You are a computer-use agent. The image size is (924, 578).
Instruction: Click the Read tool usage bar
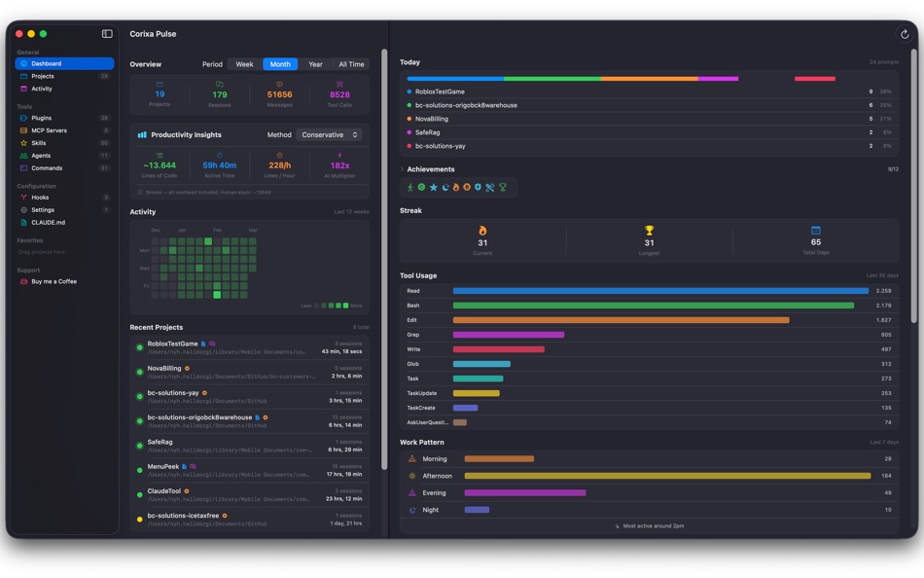[x=661, y=290]
